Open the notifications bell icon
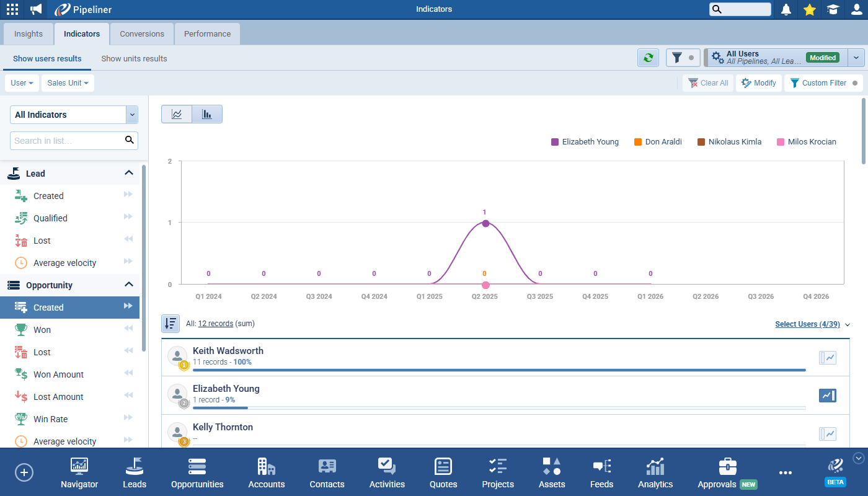 pyautogui.click(x=786, y=9)
